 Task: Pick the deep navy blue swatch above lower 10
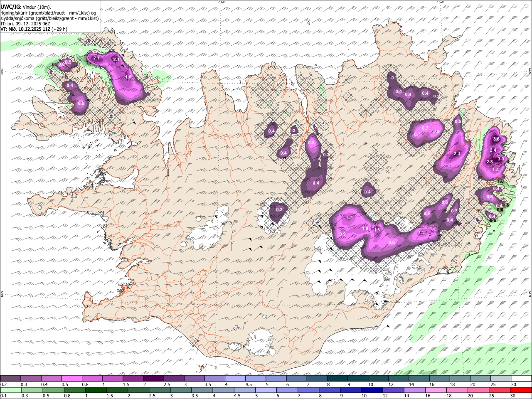[x=372, y=390]
